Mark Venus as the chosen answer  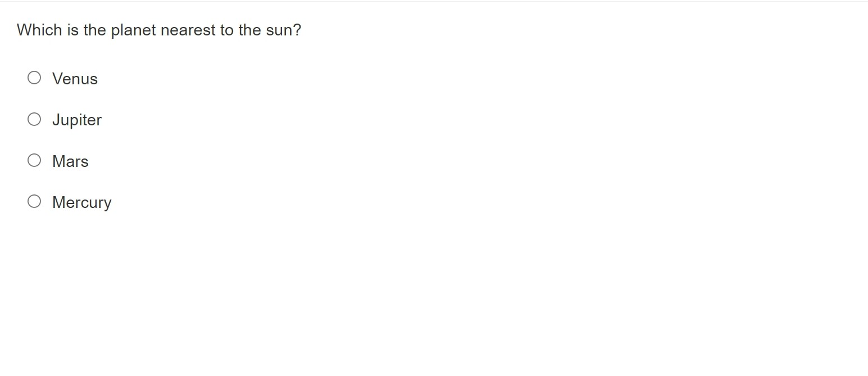pyautogui.click(x=34, y=78)
